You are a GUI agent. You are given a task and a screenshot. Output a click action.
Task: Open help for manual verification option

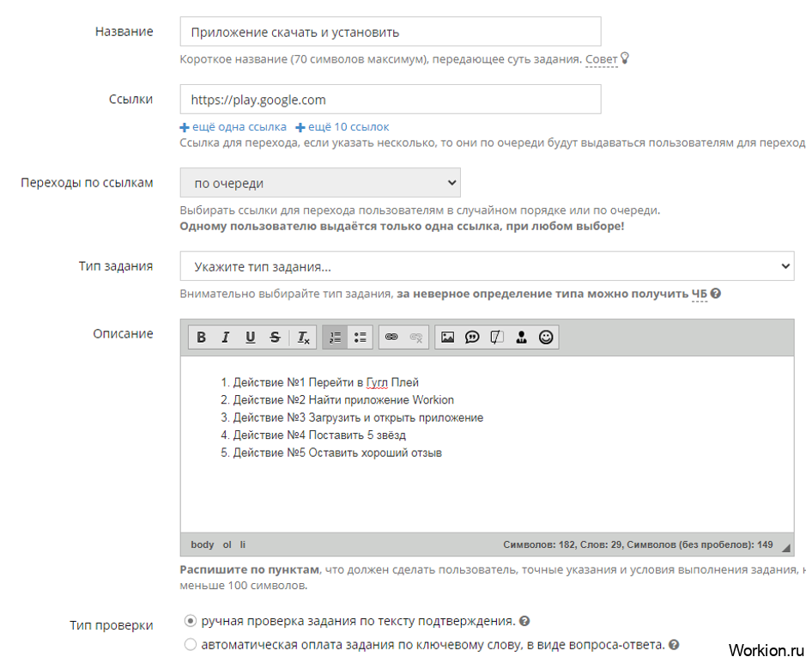tap(524, 621)
